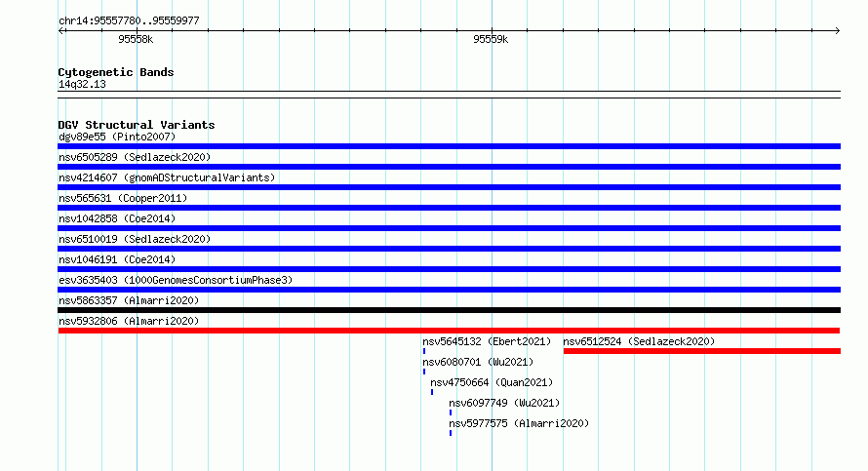
Task: Open the nsv4214607 (gnomADStructuralVariants) entry
Action: point(167,177)
